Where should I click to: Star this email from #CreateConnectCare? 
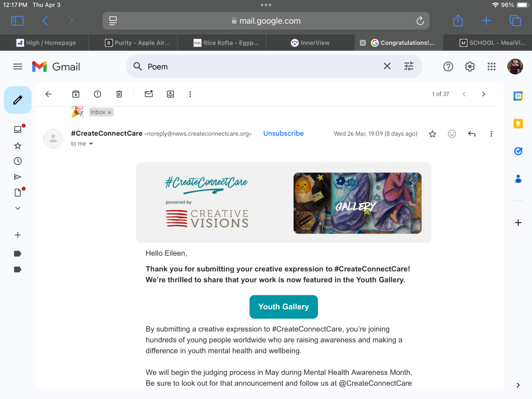point(433,134)
